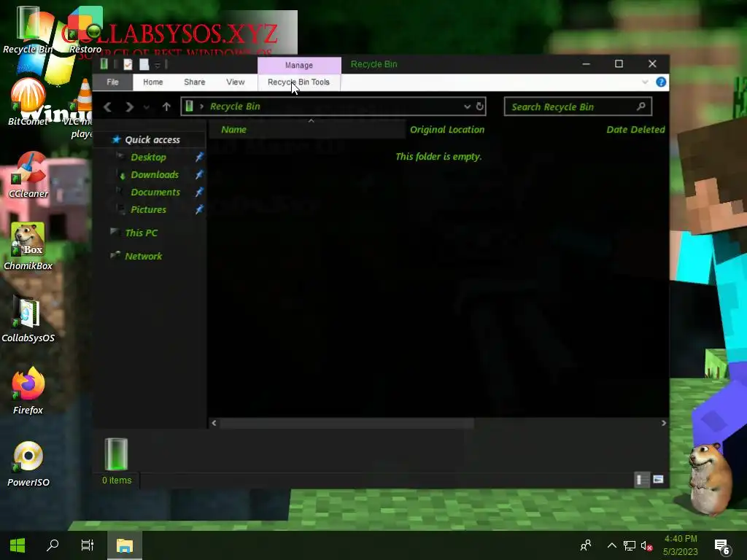Select the Firefox desktop icon

[28, 392]
